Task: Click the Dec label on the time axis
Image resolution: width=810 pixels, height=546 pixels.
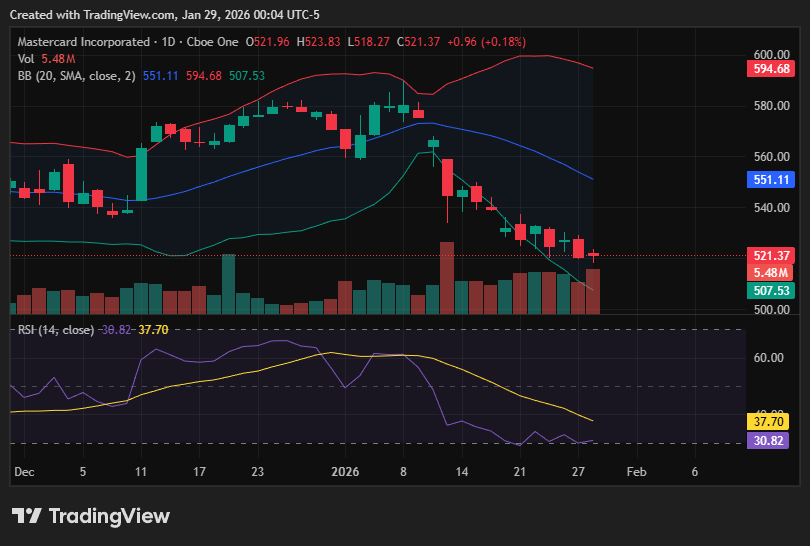Action: pos(24,471)
